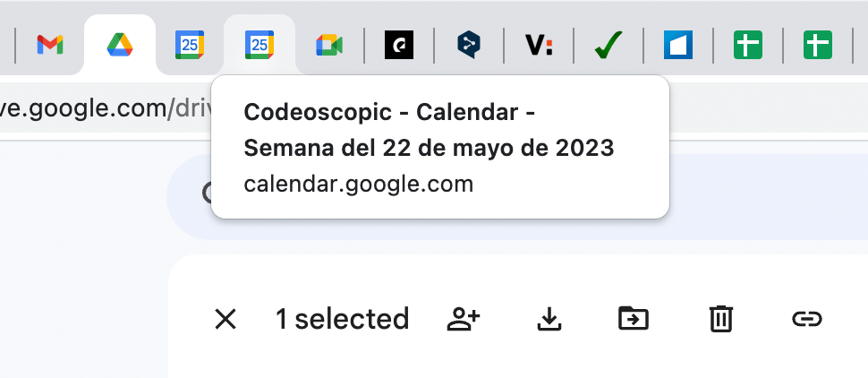
Task: Select the active Google Drive tab
Action: click(x=120, y=44)
